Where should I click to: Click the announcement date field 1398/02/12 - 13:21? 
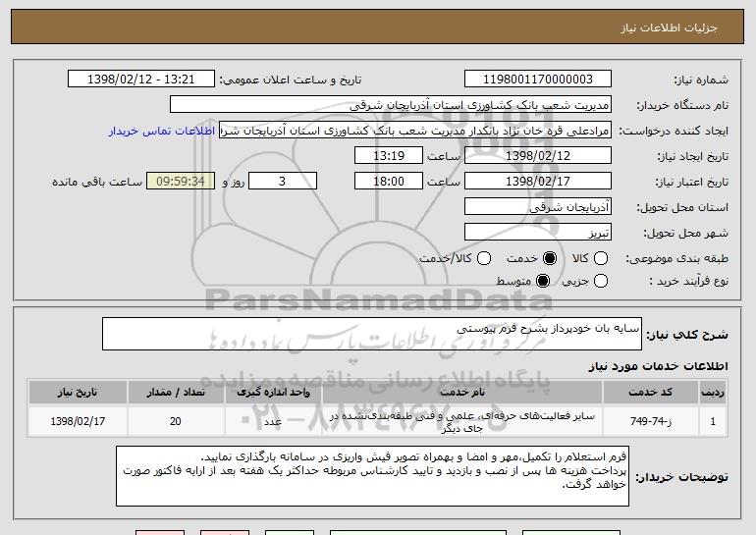141,79
